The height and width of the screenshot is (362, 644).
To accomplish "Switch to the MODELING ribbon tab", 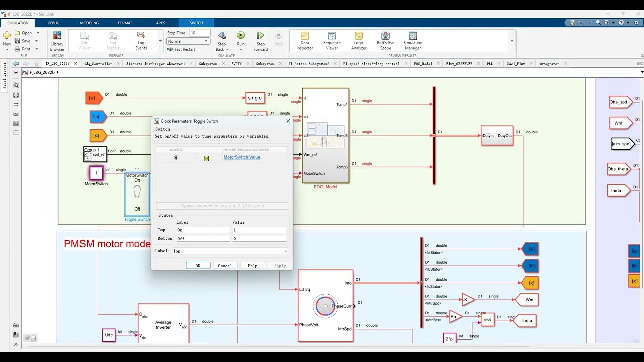I will (89, 23).
